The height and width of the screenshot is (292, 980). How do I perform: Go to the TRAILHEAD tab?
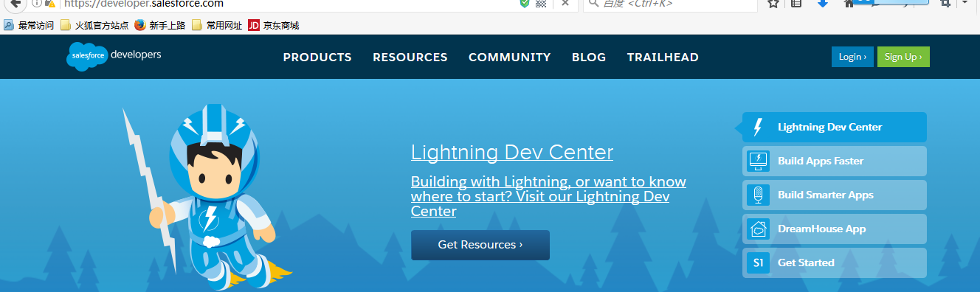click(663, 57)
